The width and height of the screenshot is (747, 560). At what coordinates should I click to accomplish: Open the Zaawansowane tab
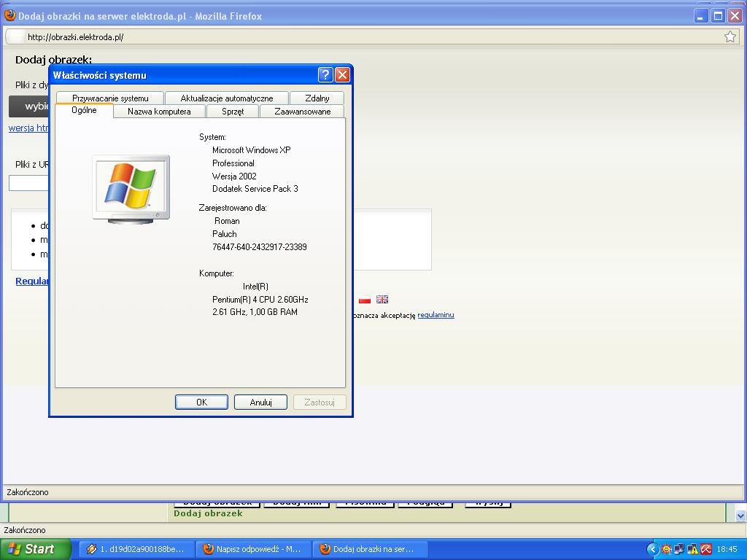coord(302,112)
